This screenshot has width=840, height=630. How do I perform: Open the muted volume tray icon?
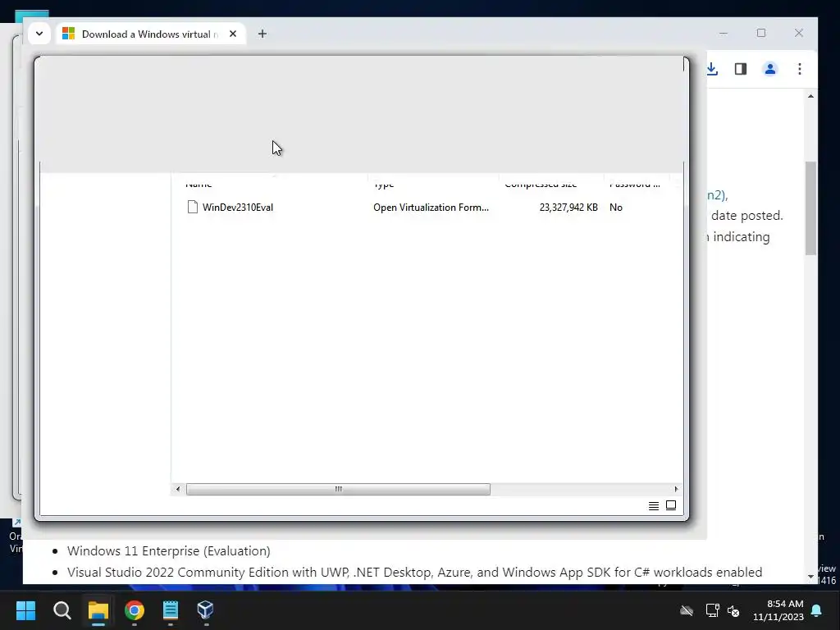tap(733, 610)
